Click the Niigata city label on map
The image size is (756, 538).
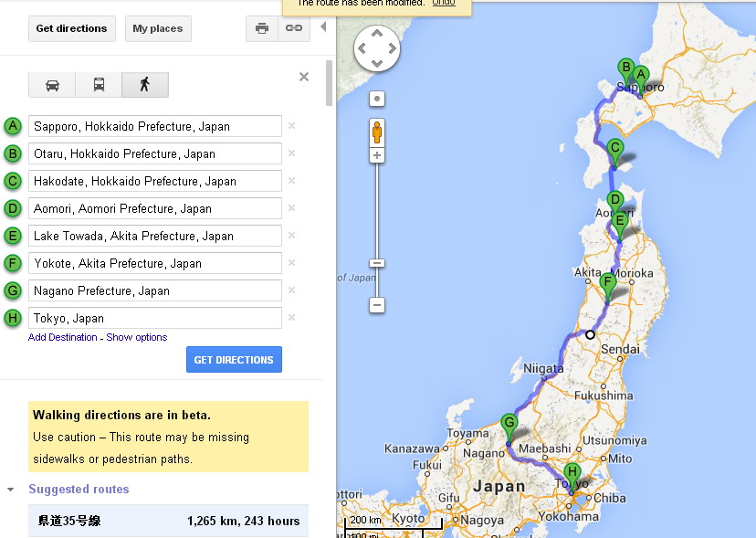pos(543,369)
